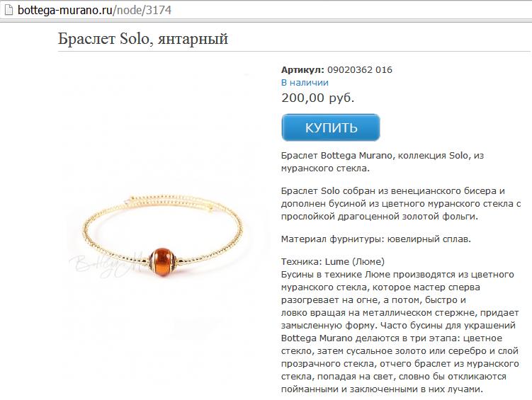Select the article number 09020362 016
The image size is (532, 400).
point(360,70)
